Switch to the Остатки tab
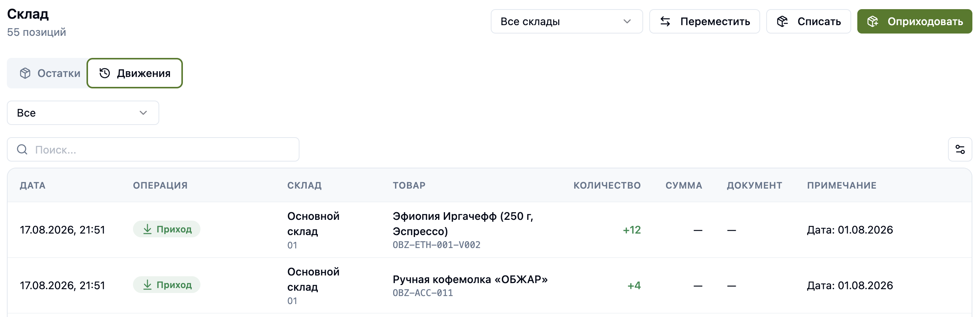Viewport: 980px width, 317px height. pyautogui.click(x=50, y=73)
